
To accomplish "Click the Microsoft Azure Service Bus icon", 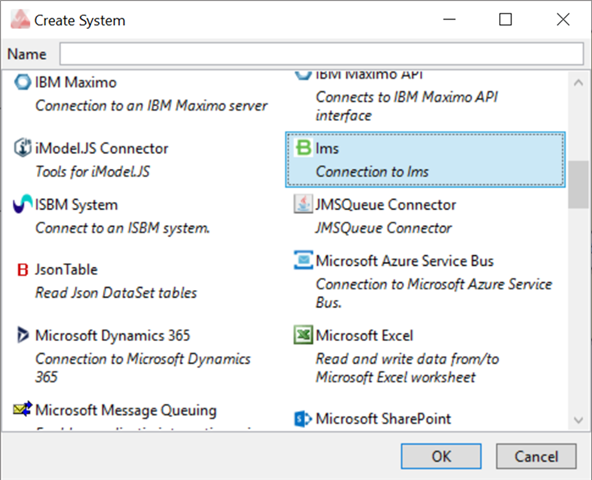I will (303, 260).
